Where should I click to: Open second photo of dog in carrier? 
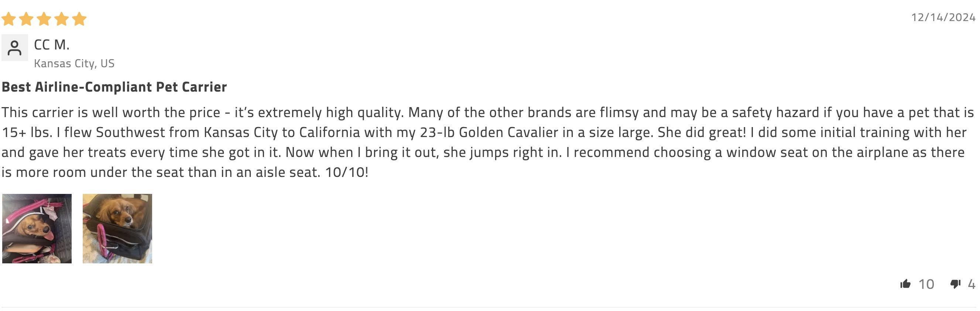click(117, 228)
